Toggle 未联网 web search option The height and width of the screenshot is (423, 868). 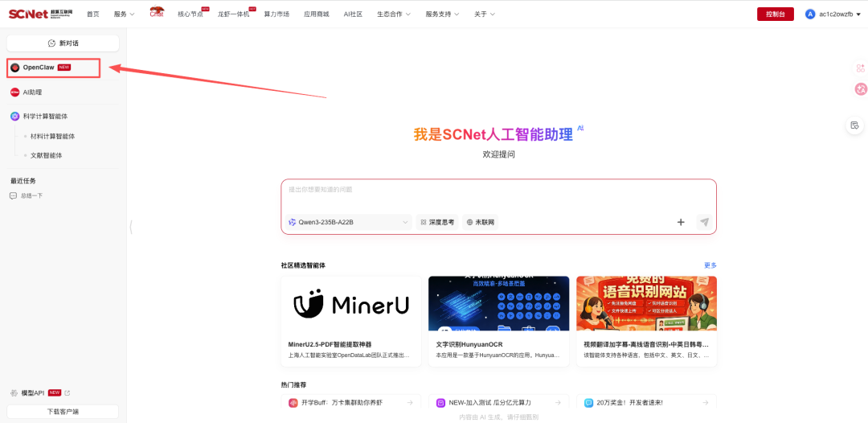click(481, 223)
